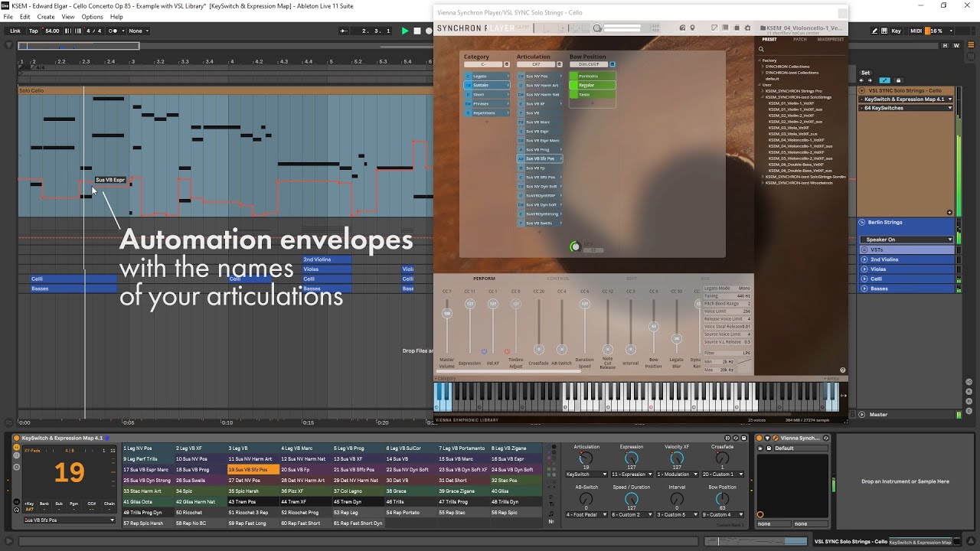Open the Articulation KeySwitch dropdown
This screenshot has width=980, height=551.
(586, 474)
